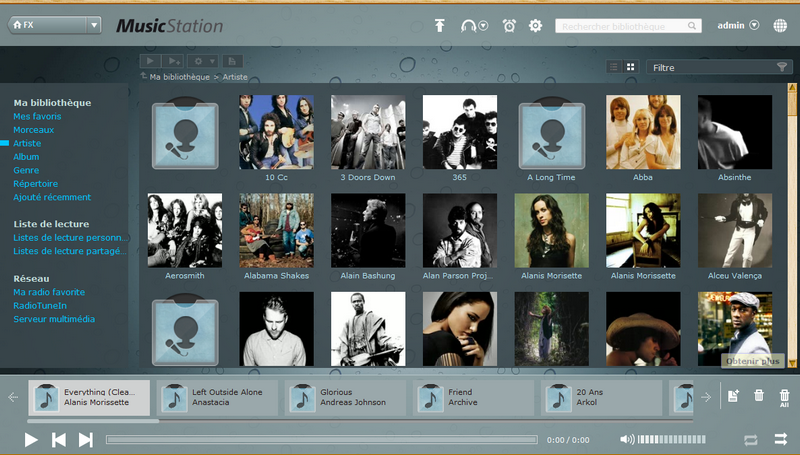This screenshot has height=455, width=800.
Task: Open Listes de lecture partagées
Action: pos(70,251)
